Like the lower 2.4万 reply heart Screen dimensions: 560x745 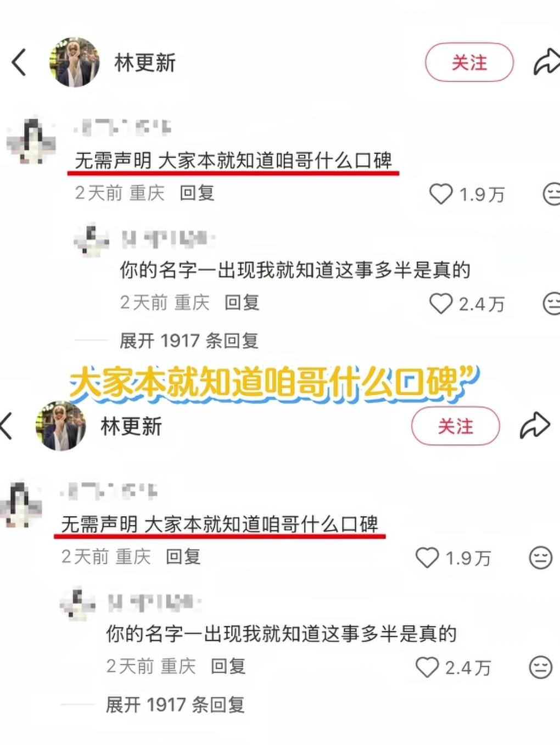[427, 668]
